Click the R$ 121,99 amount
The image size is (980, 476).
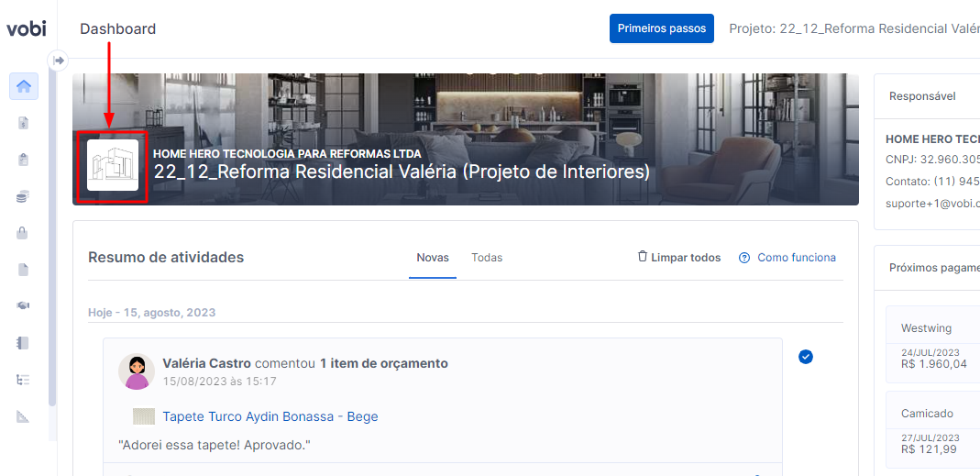pyautogui.click(x=929, y=449)
